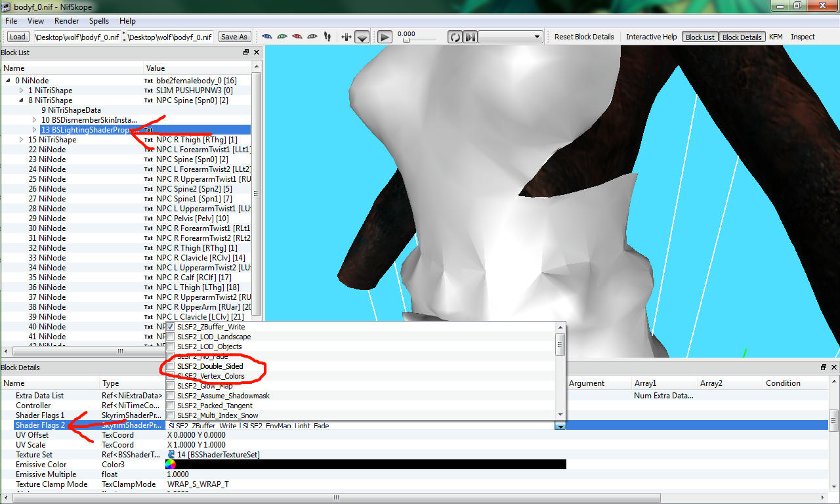840x504 pixels.
Task: Click the load file path field
Action: 77,37
